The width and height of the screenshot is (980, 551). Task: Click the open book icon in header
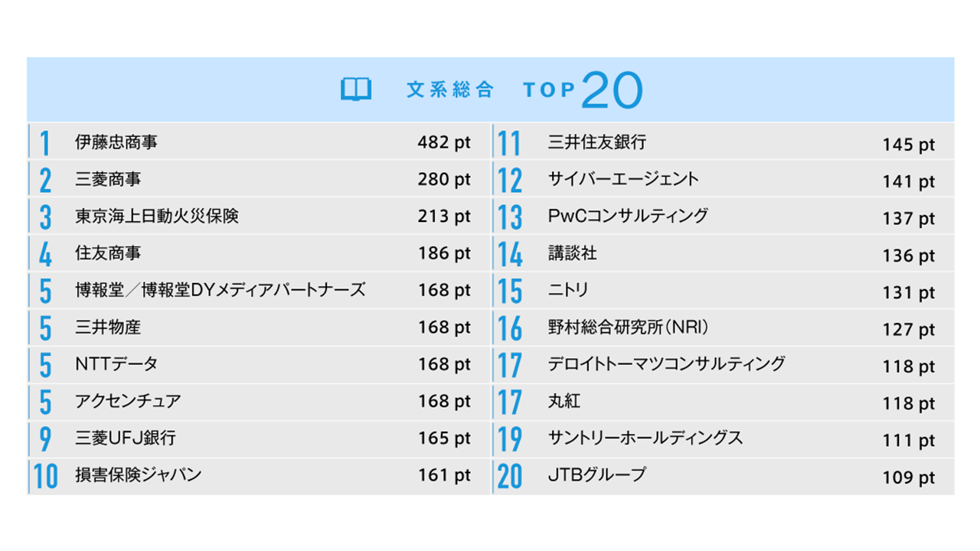[x=356, y=90]
